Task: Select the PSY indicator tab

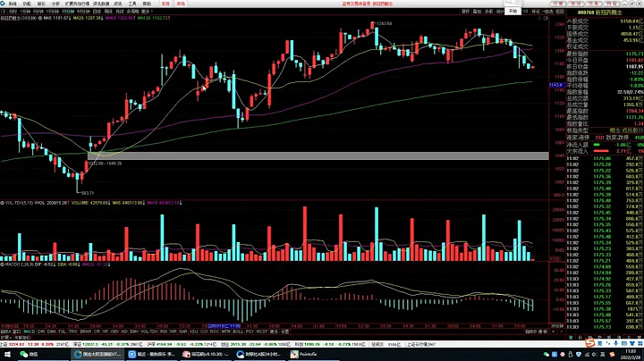Action: pos(250,332)
